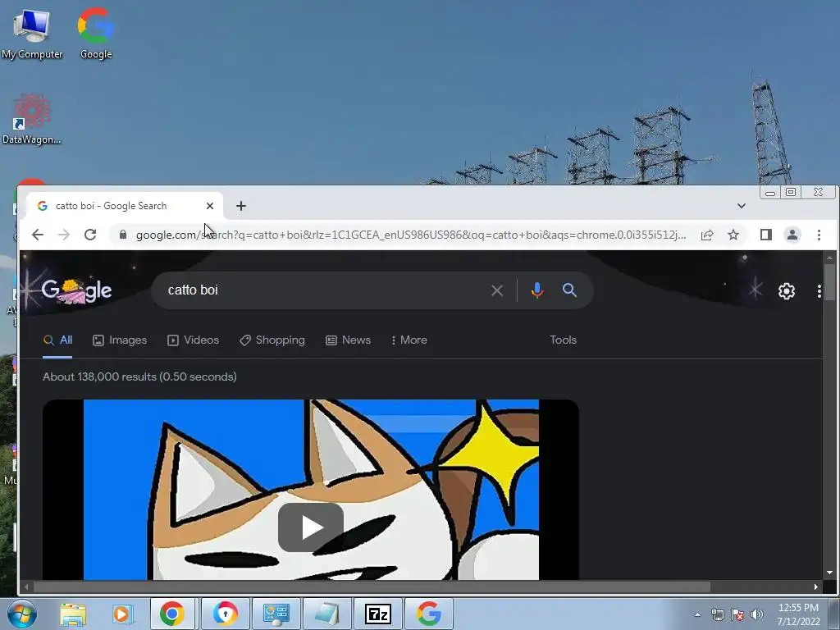The width and height of the screenshot is (840, 630).
Task: View site info via lock icon
Action: pyautogui.click(x=123, y=235)
